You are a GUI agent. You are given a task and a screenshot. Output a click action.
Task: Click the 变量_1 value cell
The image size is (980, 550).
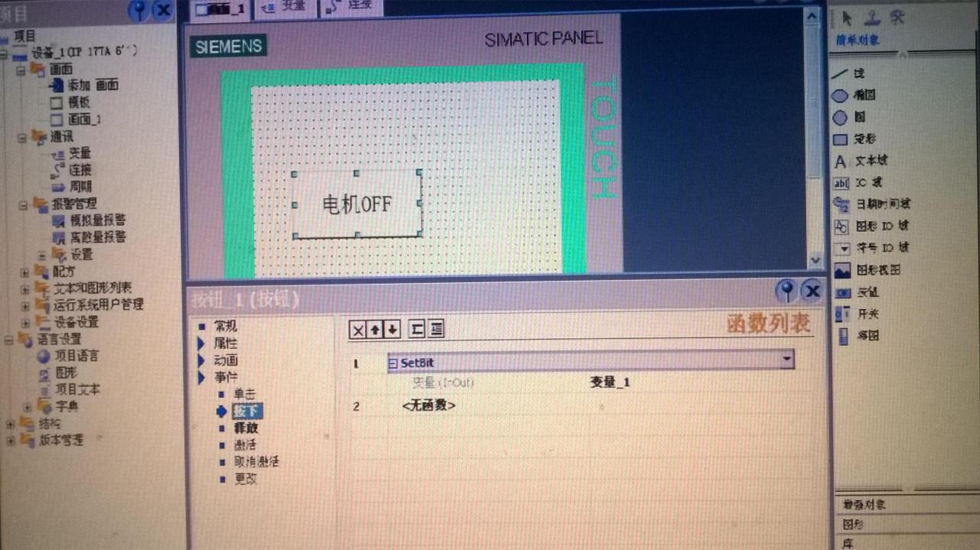(x=609, y=382)
